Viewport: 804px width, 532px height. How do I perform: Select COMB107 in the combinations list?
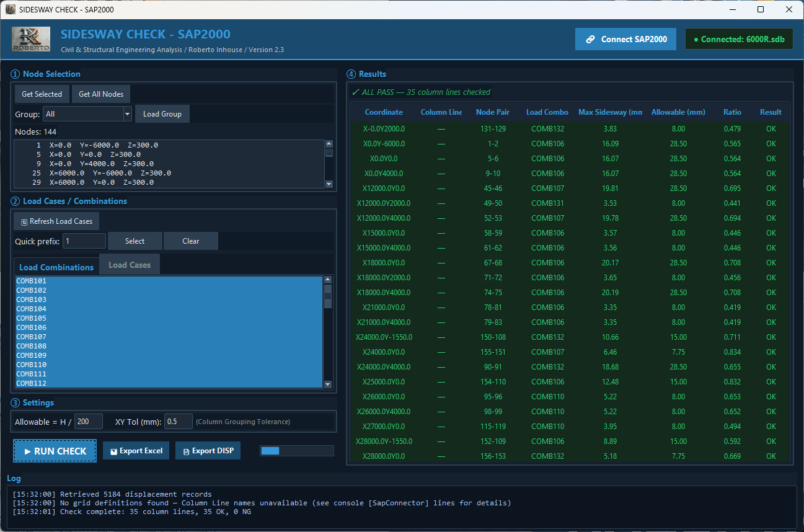pos(169,337)
